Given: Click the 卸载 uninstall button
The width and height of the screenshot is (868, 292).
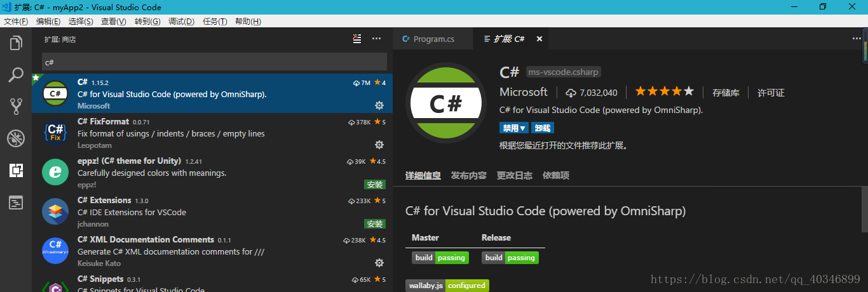Looking at the screenshot, I should tap(542, 128).
